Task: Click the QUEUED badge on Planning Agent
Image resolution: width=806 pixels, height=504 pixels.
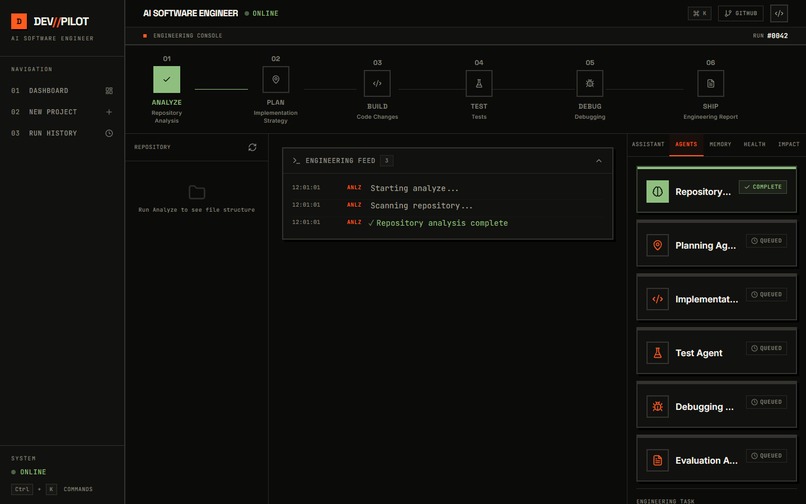Action: click(x=766, y=241)
